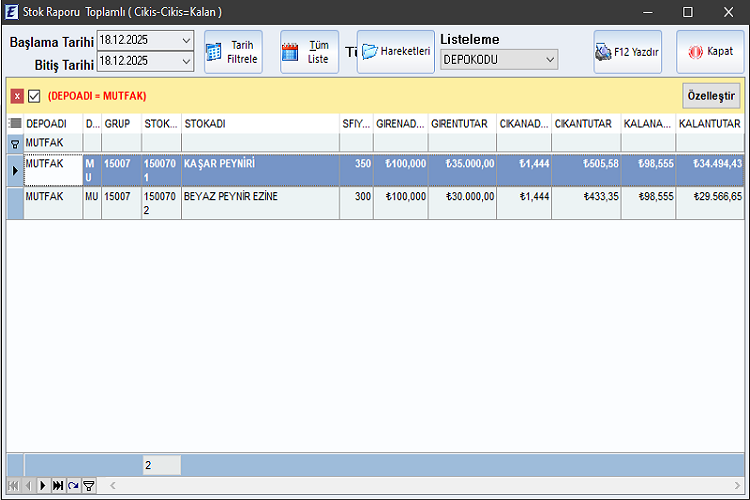Refresh data with the navigator refresh arrow
The width and height of the screenshot is (750, 500).
73,485
